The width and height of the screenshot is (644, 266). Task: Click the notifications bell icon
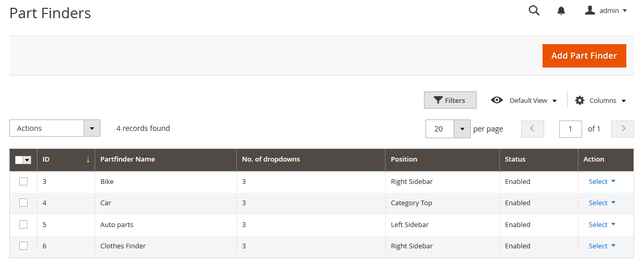coord(561,11)
